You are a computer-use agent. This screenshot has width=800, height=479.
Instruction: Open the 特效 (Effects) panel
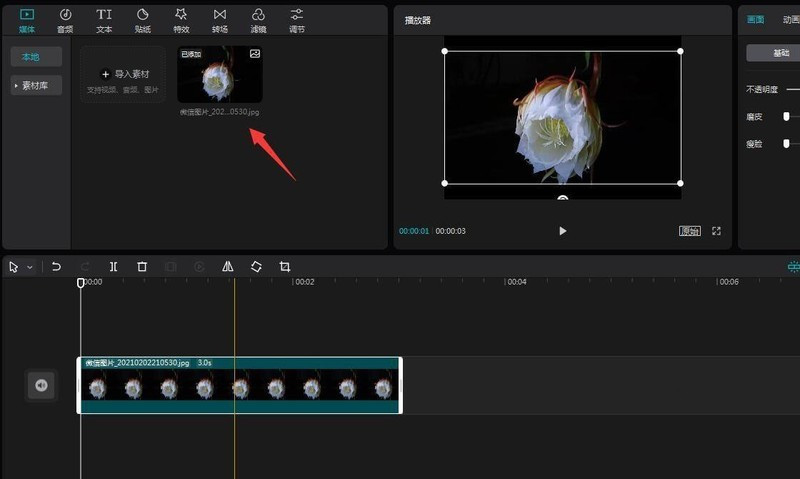(181, 20)
